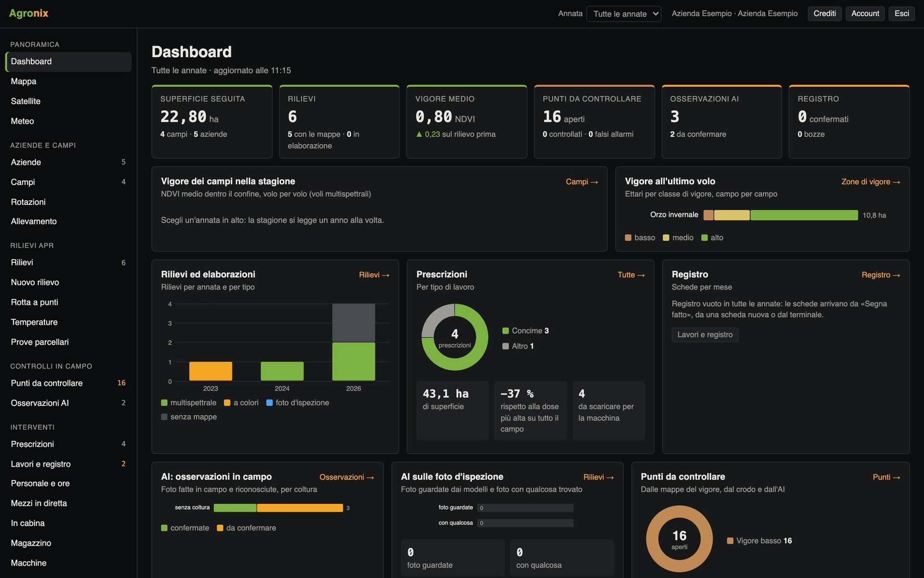Go to Temperature in the sidebar

pos(68,322)
